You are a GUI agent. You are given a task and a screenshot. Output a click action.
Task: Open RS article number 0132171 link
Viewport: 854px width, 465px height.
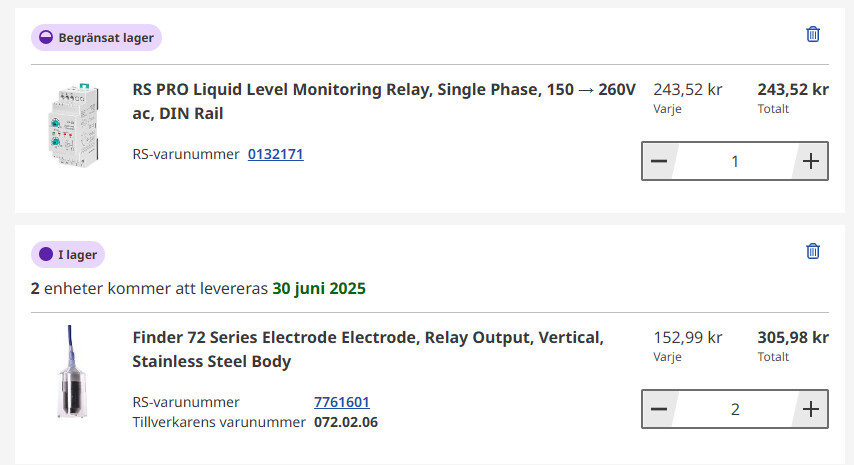click(275, 154)
